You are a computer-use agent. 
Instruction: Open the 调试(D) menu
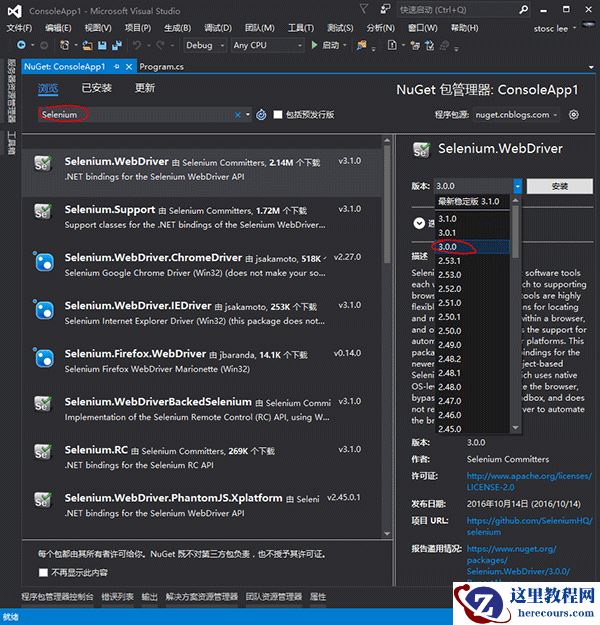click(217, 28)
